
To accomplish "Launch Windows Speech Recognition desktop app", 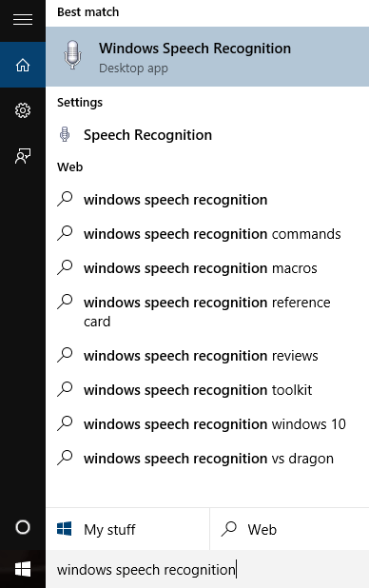I will [x=207, y=57].
